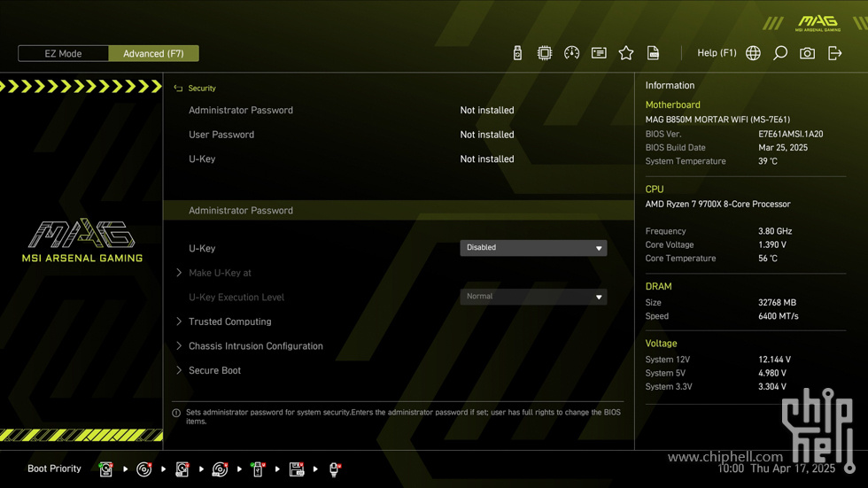Click Core Temperature value 56 °C
Viewport: 868px width, 488px height.
[767, 259]
